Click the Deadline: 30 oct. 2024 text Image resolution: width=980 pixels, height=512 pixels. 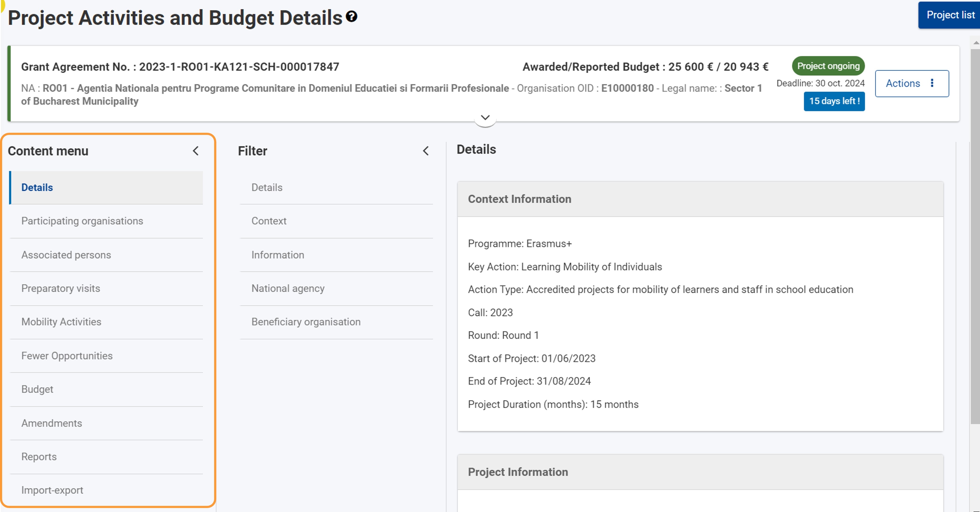click(820, 83)
